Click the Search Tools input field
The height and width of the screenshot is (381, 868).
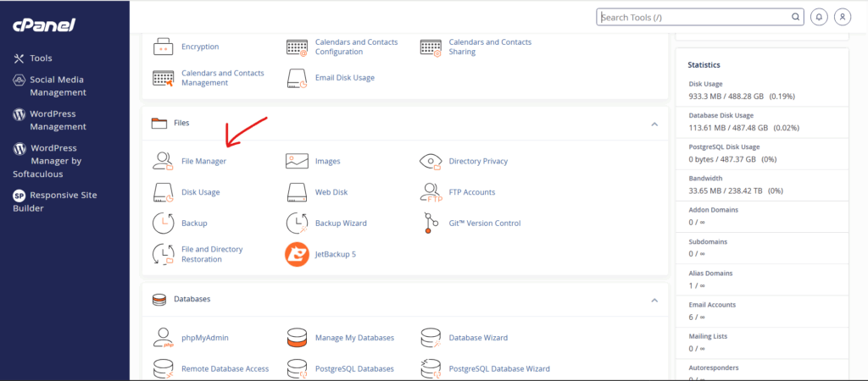[x=695, y=17]
